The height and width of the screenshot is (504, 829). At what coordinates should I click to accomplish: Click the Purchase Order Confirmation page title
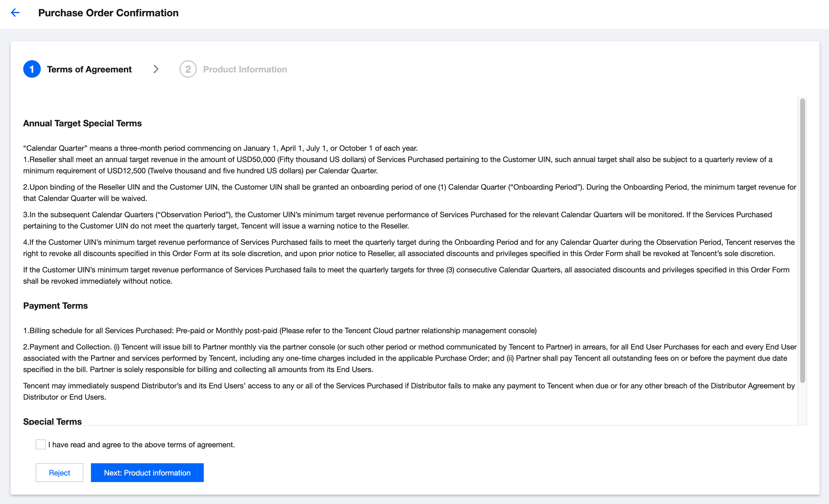point(108,13)
